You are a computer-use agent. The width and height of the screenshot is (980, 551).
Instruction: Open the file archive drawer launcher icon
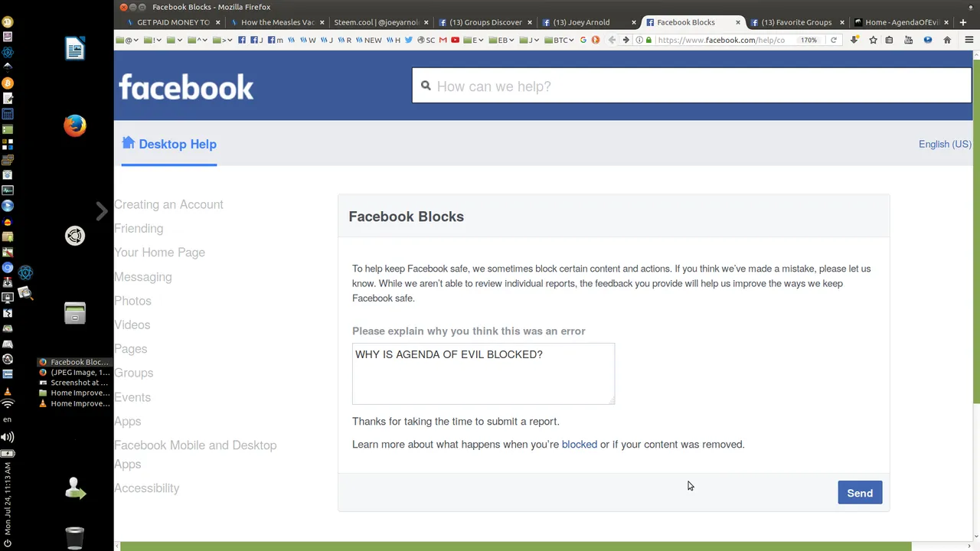coord(75,313)
